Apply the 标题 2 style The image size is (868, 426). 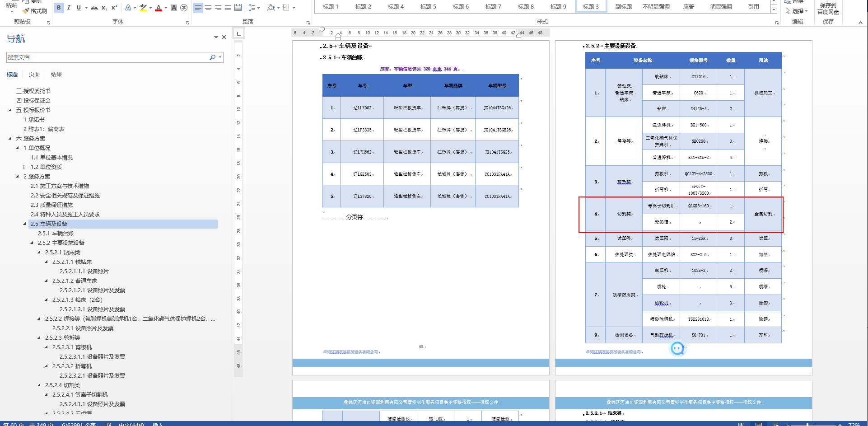363,6
